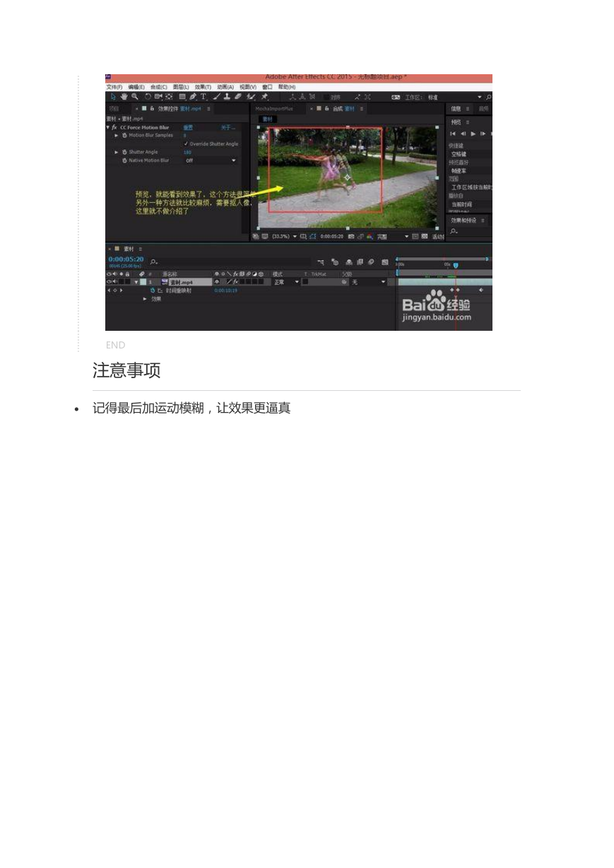
Task: Select the Type (T) tool
Action: (203, 97)
